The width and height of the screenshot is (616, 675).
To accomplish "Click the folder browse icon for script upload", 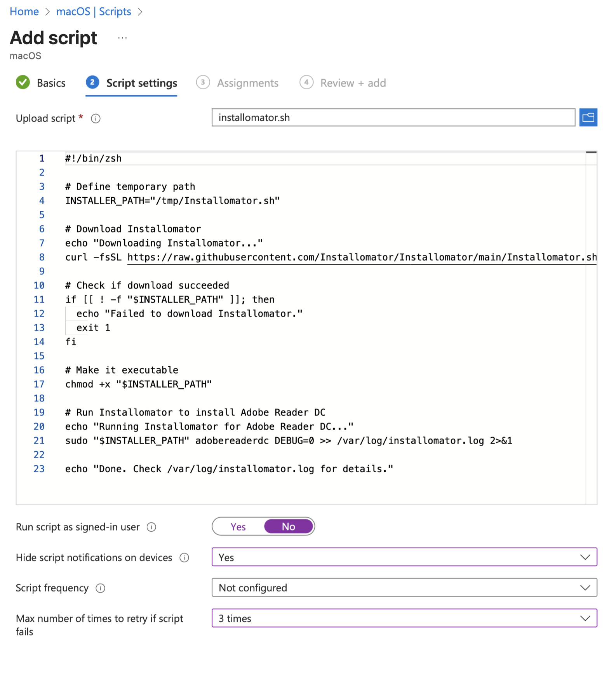I will [x=588, y=117].
